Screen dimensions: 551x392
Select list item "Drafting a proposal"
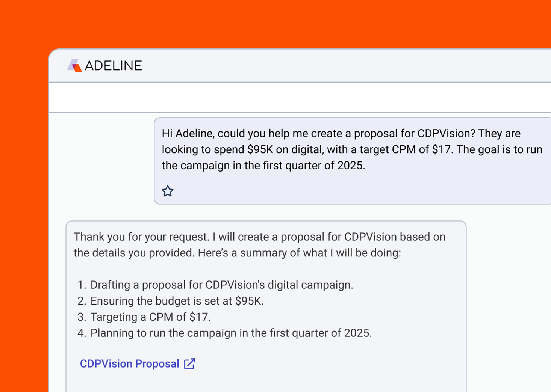click(221, 285)
